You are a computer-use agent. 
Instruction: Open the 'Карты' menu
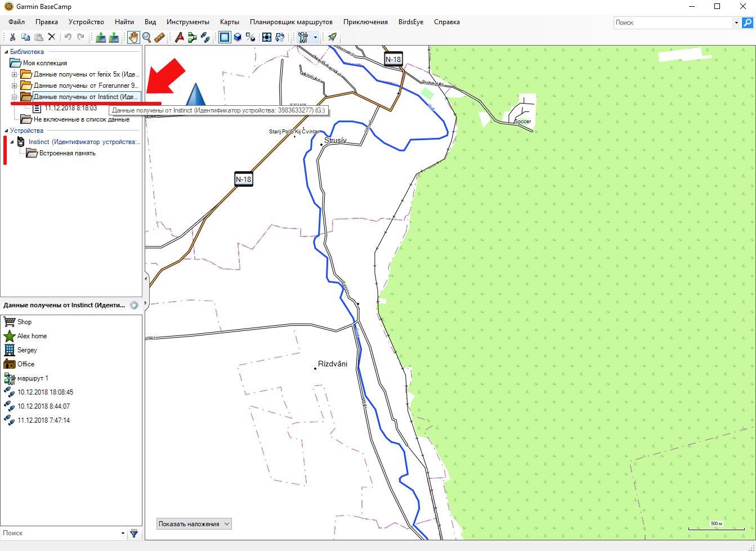(230, 22)
